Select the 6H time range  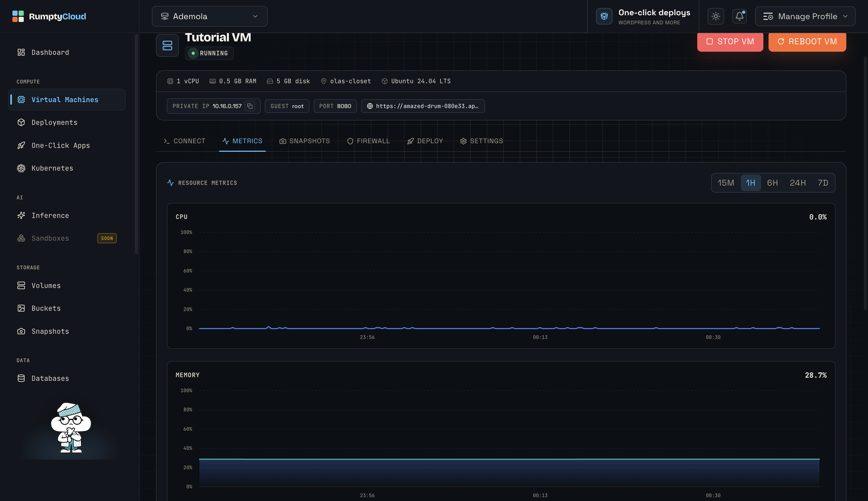click(x=772, y=183)
